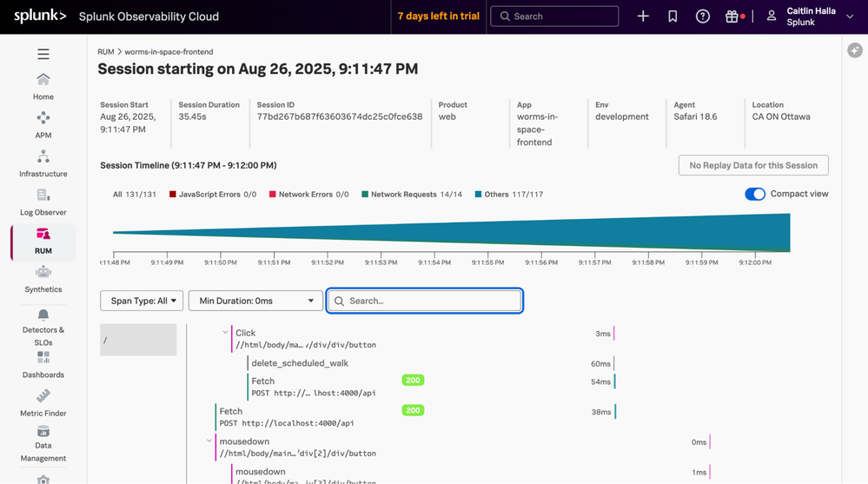The width and height of the screenshot is (868, 484).
Task: Open Data Management in sidebar
Action: coord(43,444)
